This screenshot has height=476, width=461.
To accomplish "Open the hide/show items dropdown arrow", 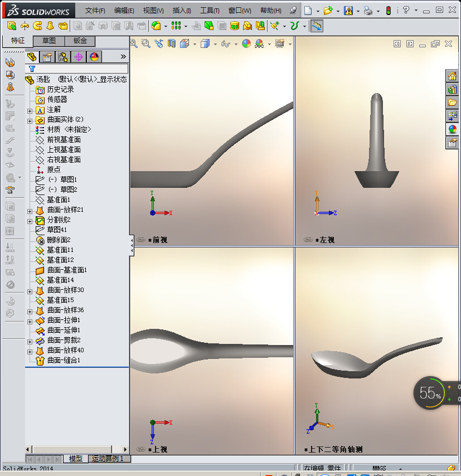I will coord(236,45).
